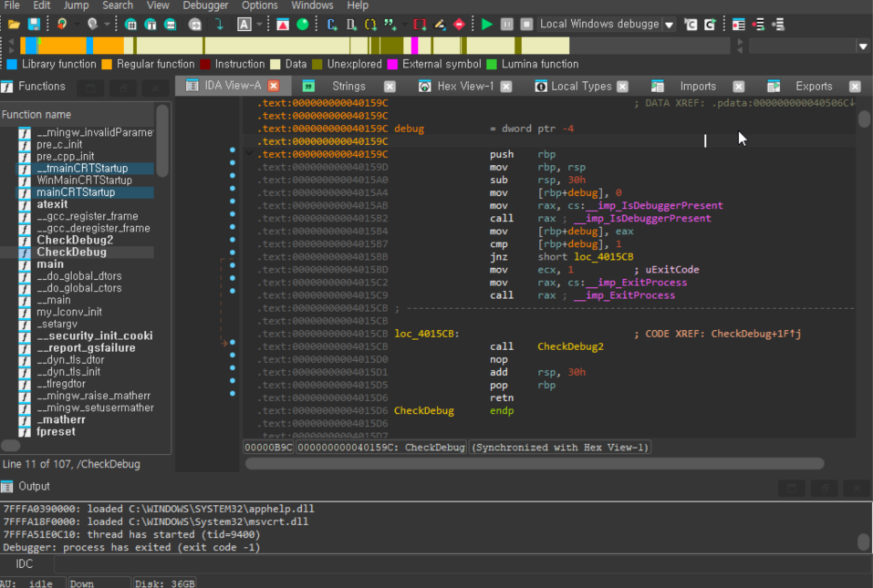The width and height of the screenshot is (873, 588).
Task: Click the red triangle toolbar icon
Action: [283, 25]
